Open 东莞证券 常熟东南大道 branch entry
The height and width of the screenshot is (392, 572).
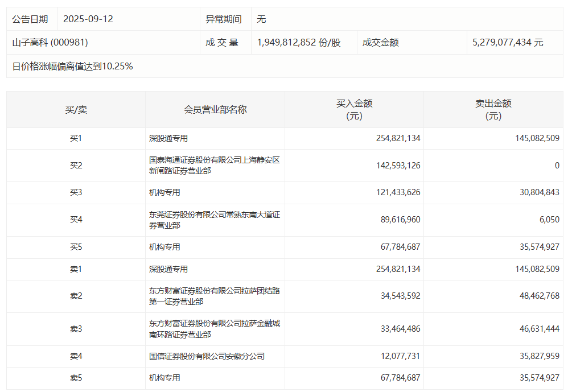click(215, 220)
